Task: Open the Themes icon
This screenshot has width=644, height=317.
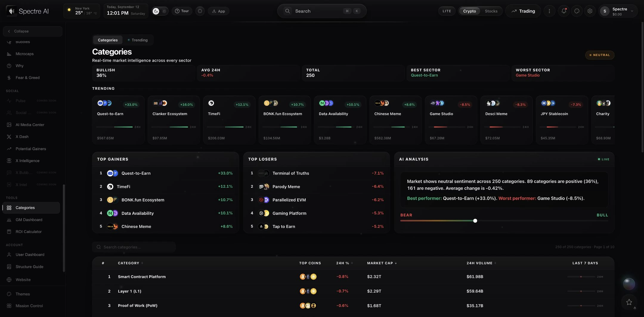Action: click(9, 294)
